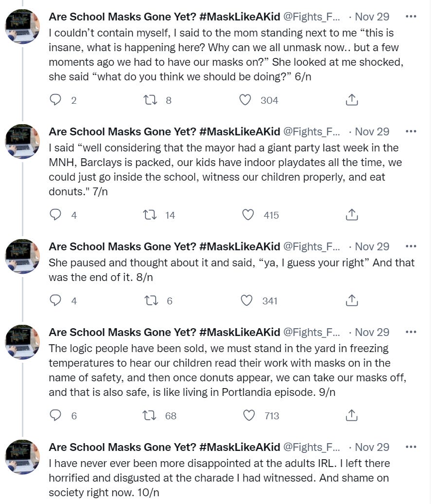Share the 7/n tweet
Screen dimensions: 431x504
coord(352,215)
